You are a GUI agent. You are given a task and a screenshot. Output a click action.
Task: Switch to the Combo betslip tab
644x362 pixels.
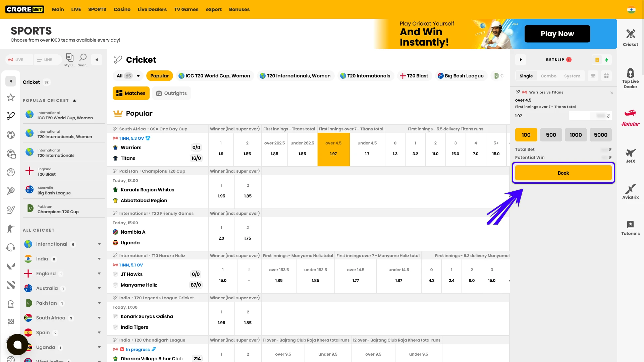coord(548,76)
